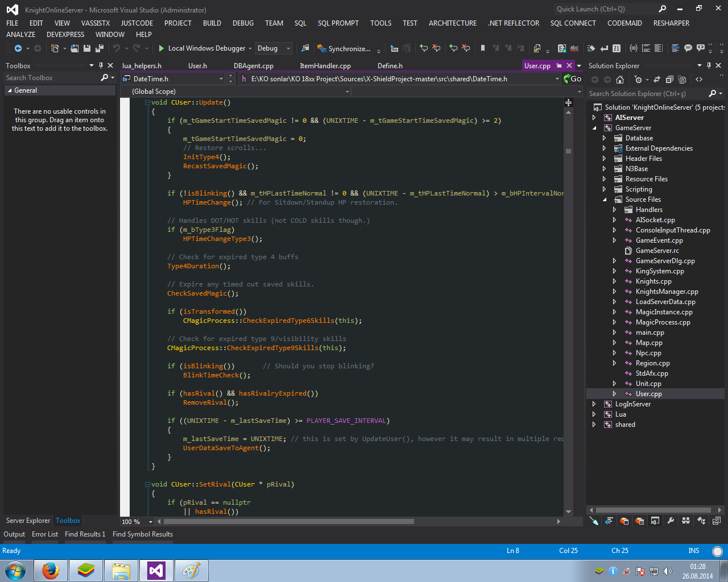Open the Find Symbol Results tab
Image resolution: width=728 pixels, height=582 pixels.
(x=143, y=534)
